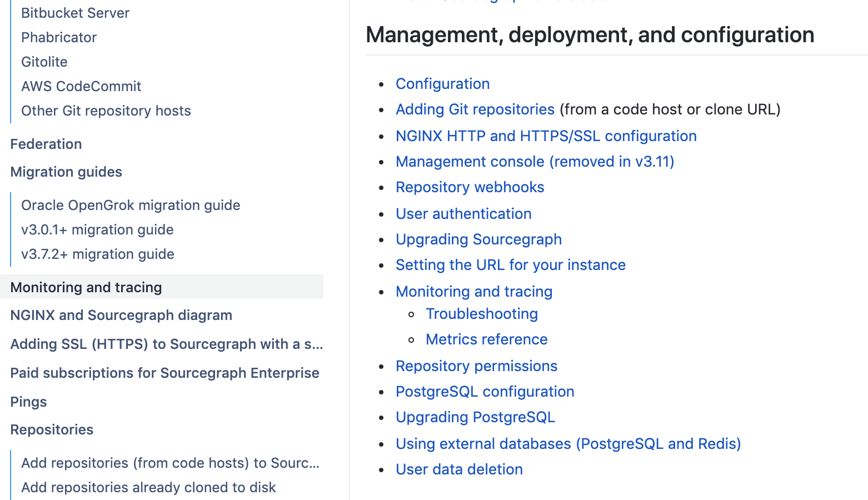Screen dimensions: 868x500
Task: Open AWS CodeCommit sidebar entry
Action: tap(81, 86)
